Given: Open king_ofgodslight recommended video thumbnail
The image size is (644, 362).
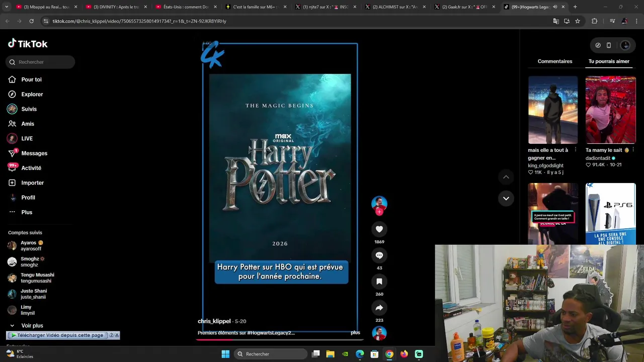Looking at the screenshot, I should pos(553,110).
